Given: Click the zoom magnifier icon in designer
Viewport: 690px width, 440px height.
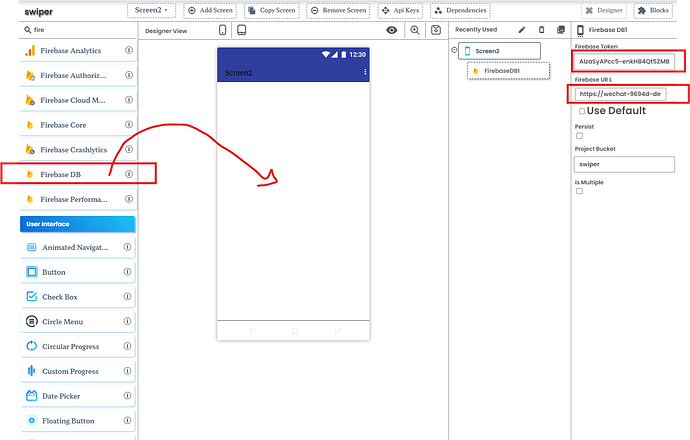Looking at the screenshot, I should point(415,30).
